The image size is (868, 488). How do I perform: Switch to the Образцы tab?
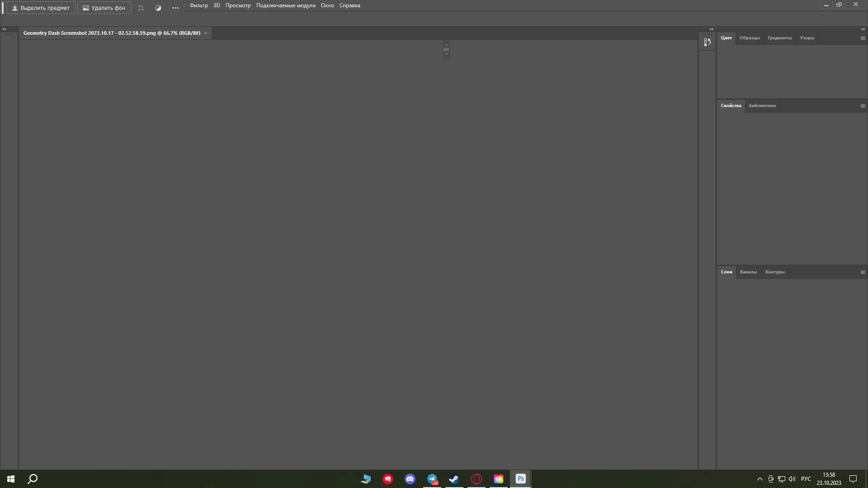coord(749,38)
